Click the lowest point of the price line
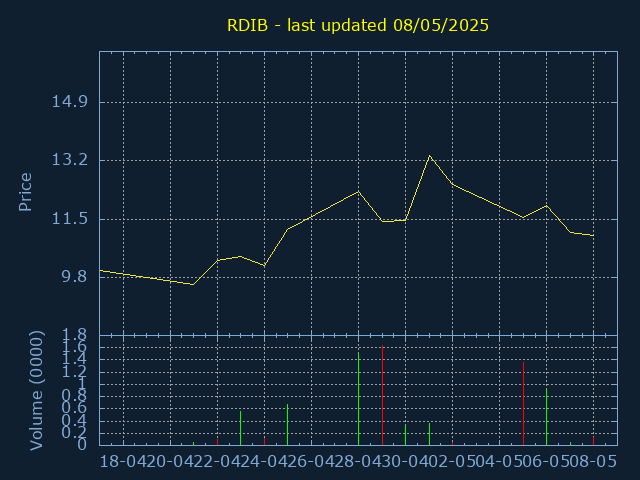 click(193, 284)
